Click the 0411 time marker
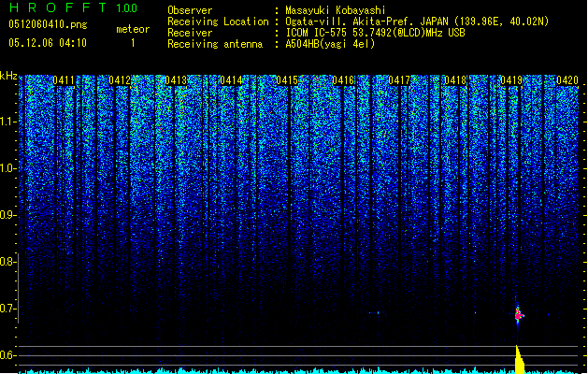Viewport: 588px width, 374px height. click(64, 80)
